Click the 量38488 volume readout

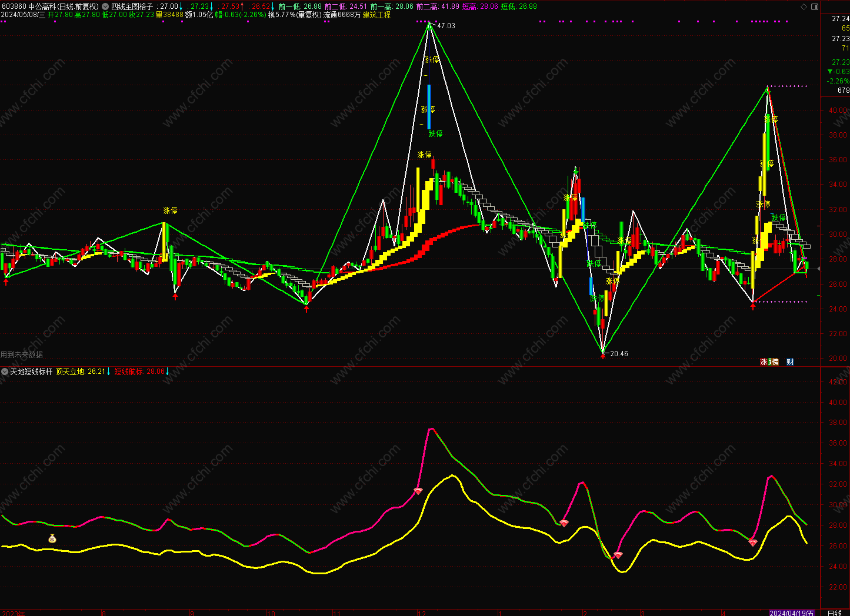[169, 15]
